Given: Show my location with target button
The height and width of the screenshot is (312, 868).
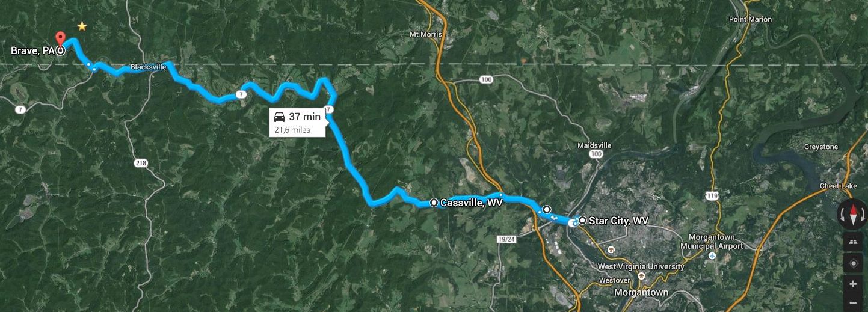Looking at the screenshot, I should [x=853, y=263].
